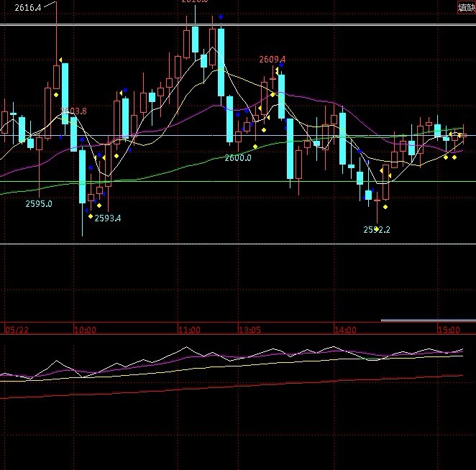Click the 13:05 time axis marker

coord(249,330)
